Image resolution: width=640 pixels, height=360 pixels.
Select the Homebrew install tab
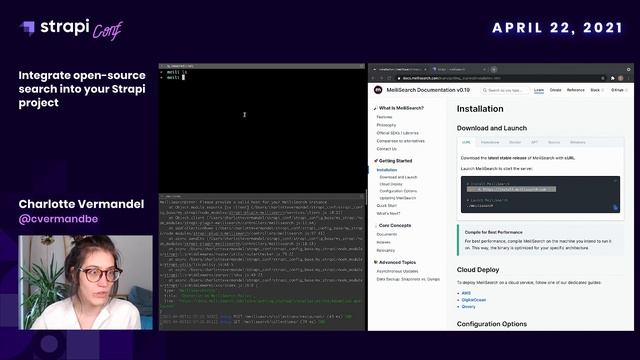pos(490,142)
